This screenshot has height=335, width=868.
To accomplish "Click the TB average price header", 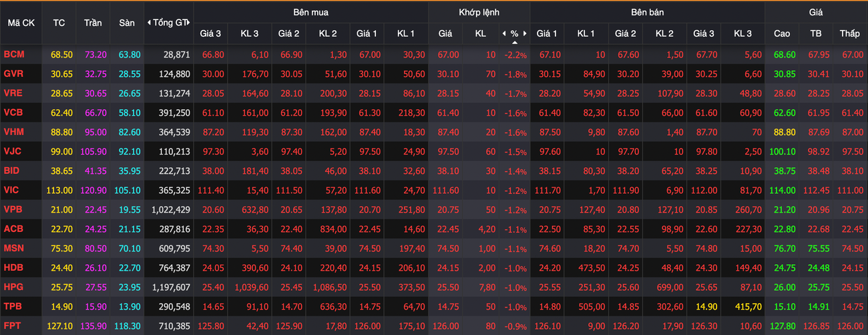I will [x=815, y=33].
